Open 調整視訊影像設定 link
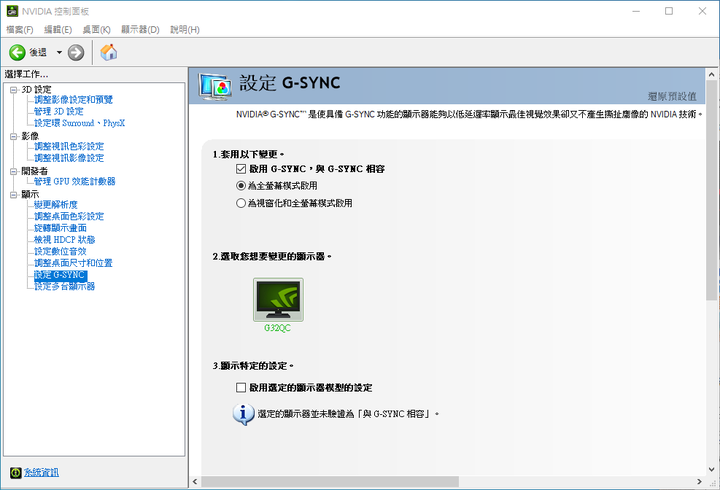 (x=69, y=158)
